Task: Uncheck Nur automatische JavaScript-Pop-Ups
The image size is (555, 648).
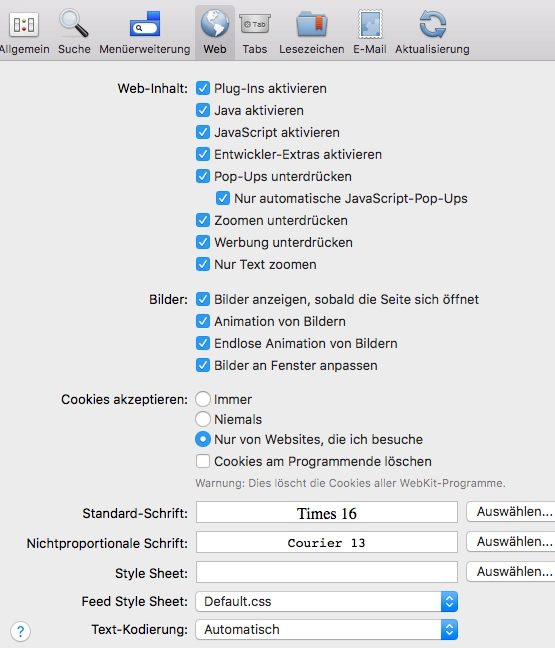Action: point(223,198)
